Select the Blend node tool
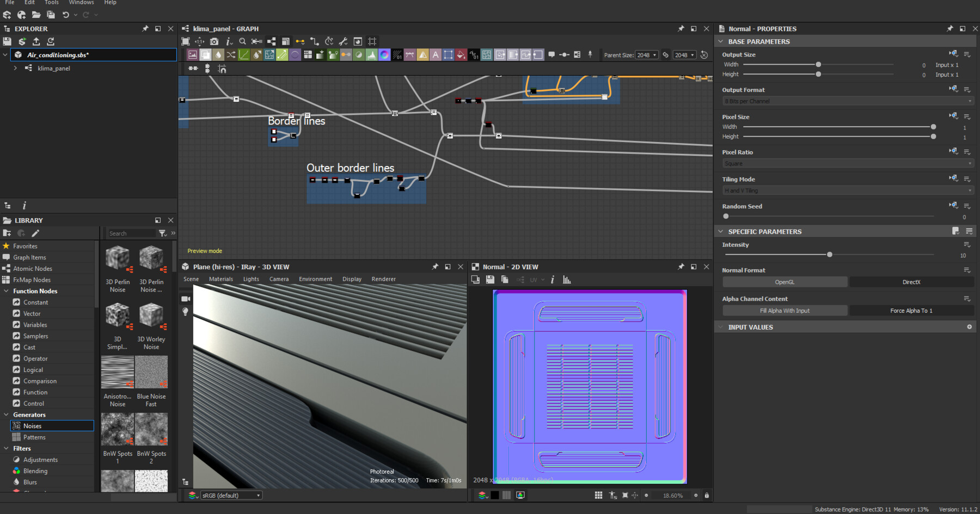This screenshot has height=514, width=980. pos(205,54)
